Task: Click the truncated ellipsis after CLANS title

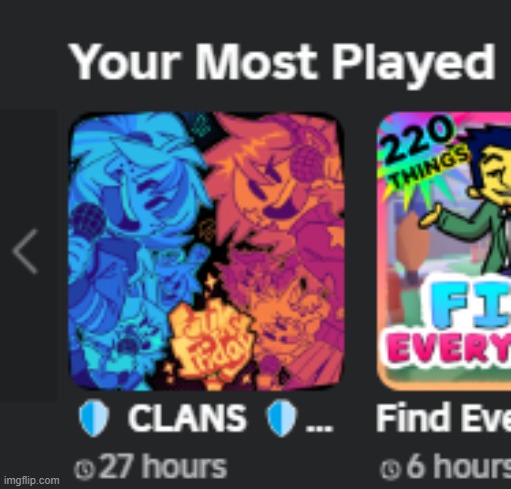Action: 319,428
